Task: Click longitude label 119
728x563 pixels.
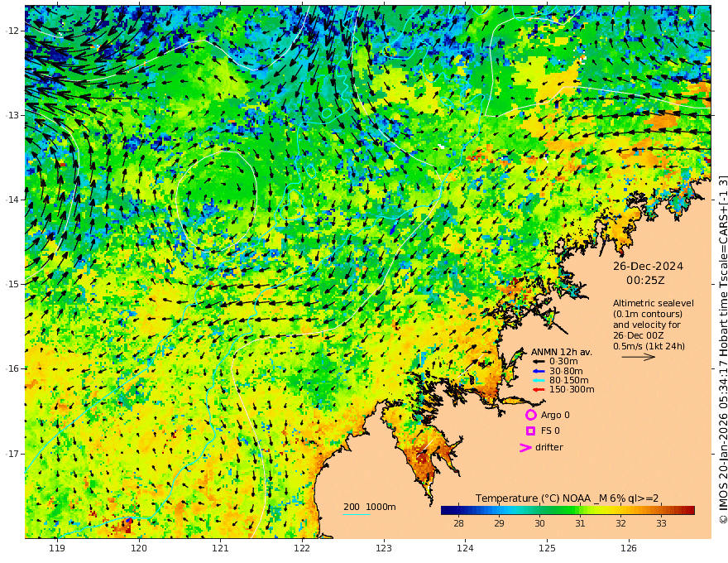Action: [x=57, y=549]
